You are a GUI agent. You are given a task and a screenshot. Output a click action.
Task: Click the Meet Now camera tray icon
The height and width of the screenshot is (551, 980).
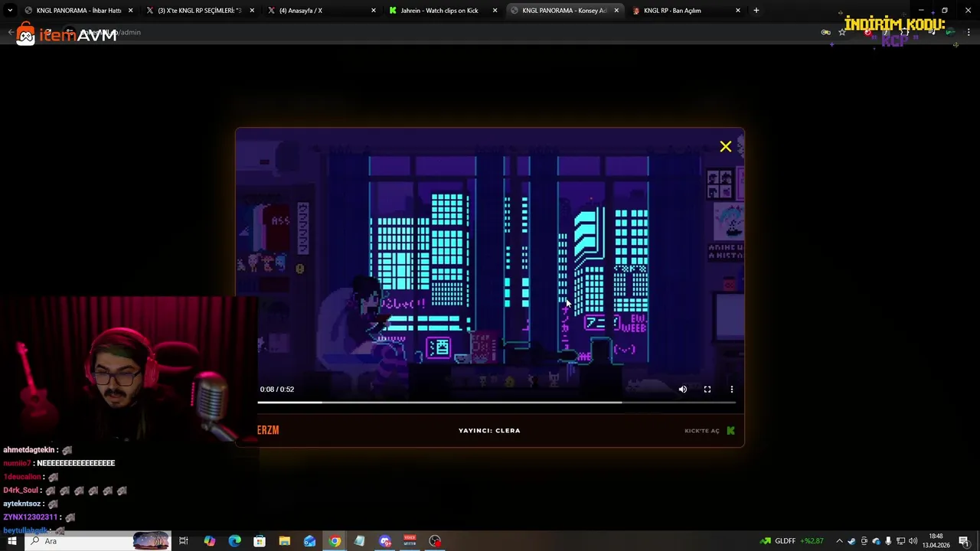864,541
